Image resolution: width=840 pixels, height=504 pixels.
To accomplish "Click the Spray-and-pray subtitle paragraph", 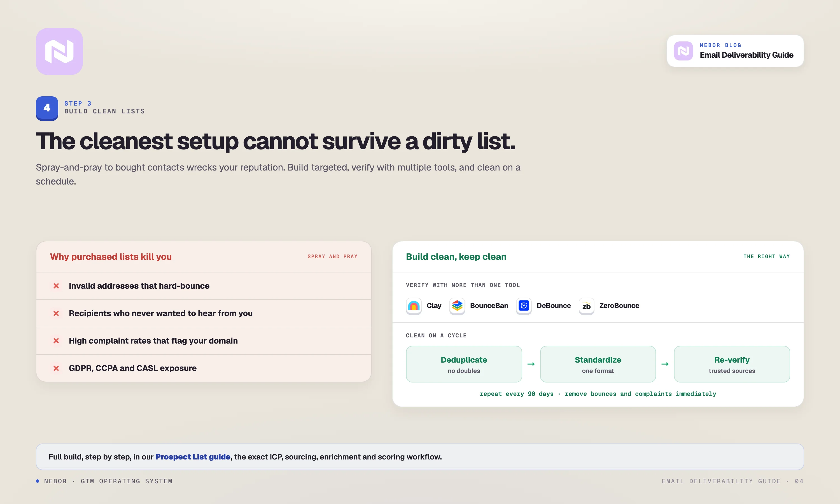I will [278, 174].
